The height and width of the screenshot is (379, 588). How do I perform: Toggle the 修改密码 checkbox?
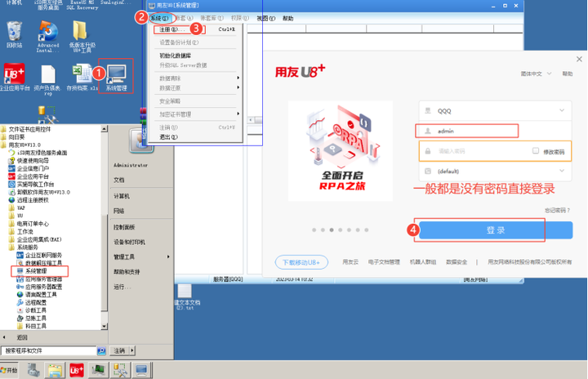(x=536, y=151)
